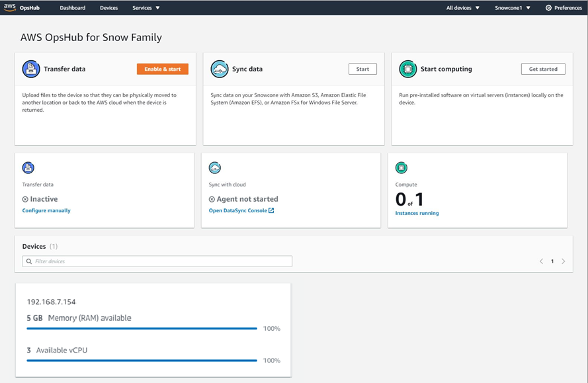Image resolution: width=588 pixels, height=383 pixels.
Task: Open Preferences via the gear icon
Action: click(548, 8)
